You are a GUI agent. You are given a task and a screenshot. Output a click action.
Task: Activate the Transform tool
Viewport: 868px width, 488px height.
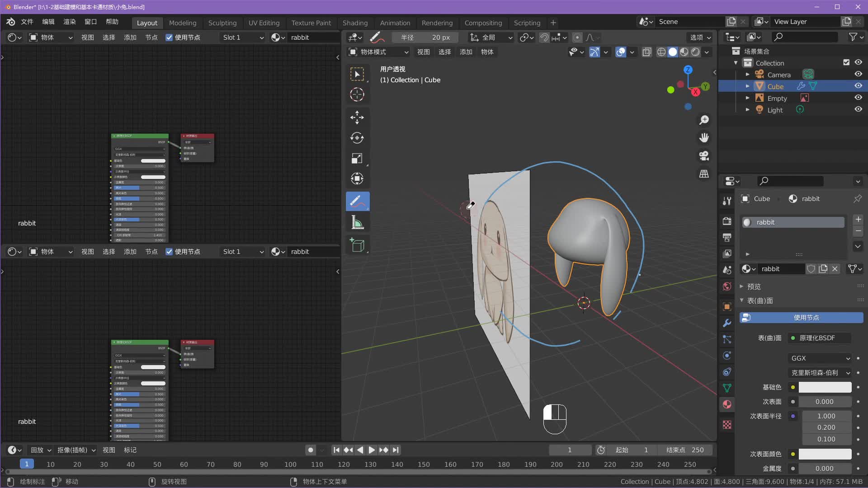(x=357, y=178)
